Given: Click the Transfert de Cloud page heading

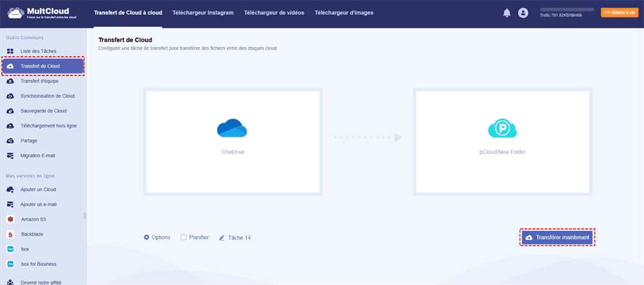Looking at the screenshot, I should 126,40.
